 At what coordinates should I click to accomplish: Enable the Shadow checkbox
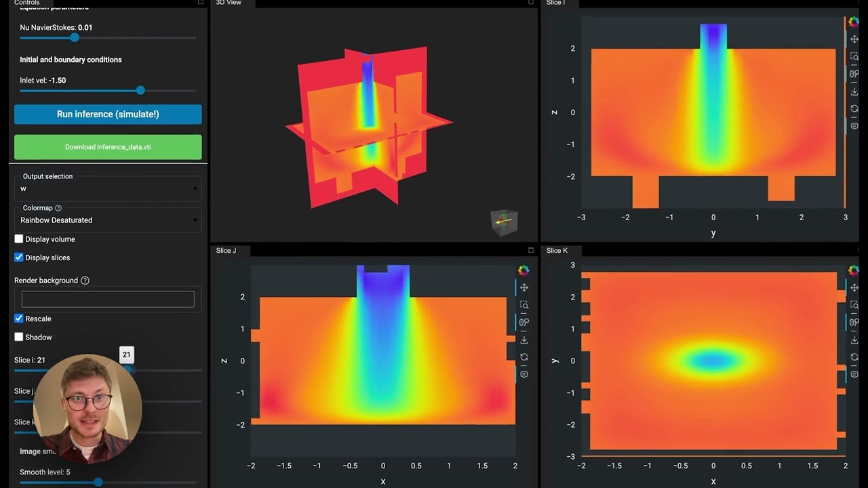coord(18,337)
